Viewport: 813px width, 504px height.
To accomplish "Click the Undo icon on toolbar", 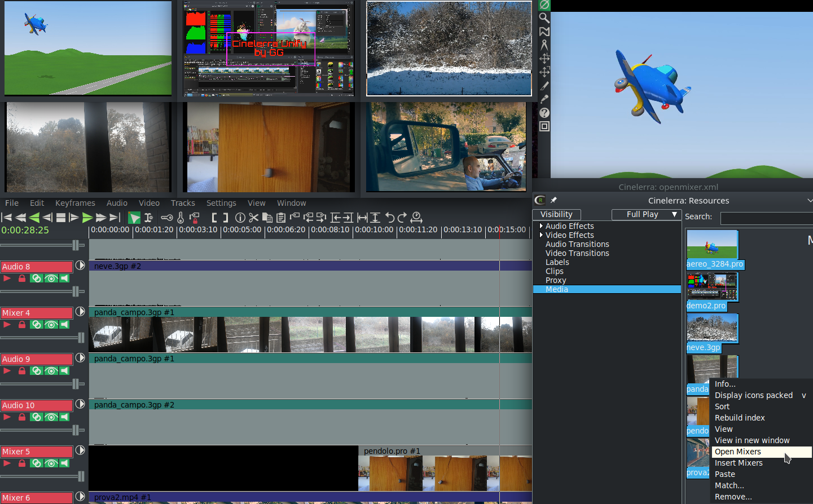I will pyautogui.click(x=390, y=217).
